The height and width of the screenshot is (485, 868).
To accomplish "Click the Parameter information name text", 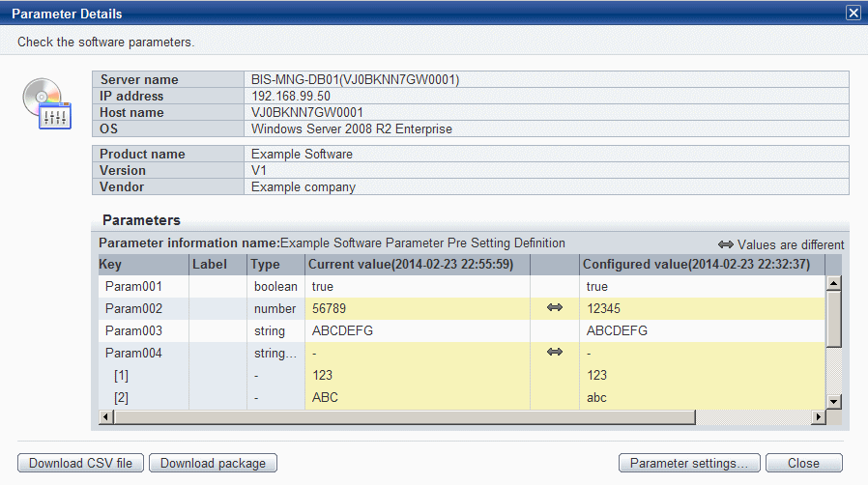I will [332, 242].
